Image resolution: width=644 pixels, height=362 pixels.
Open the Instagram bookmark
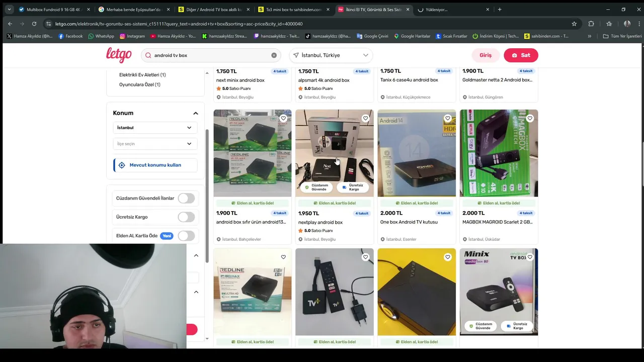132,36
